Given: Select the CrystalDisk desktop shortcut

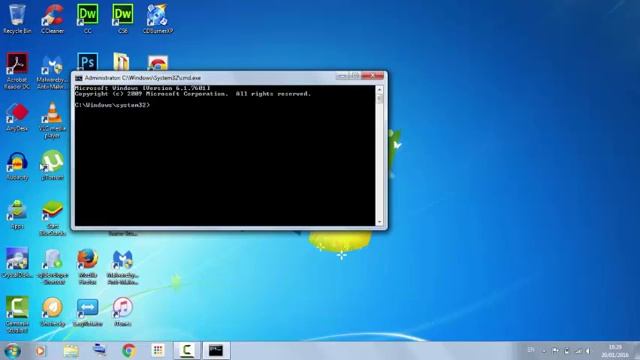Looking at the screenshot, I should 17,263.
